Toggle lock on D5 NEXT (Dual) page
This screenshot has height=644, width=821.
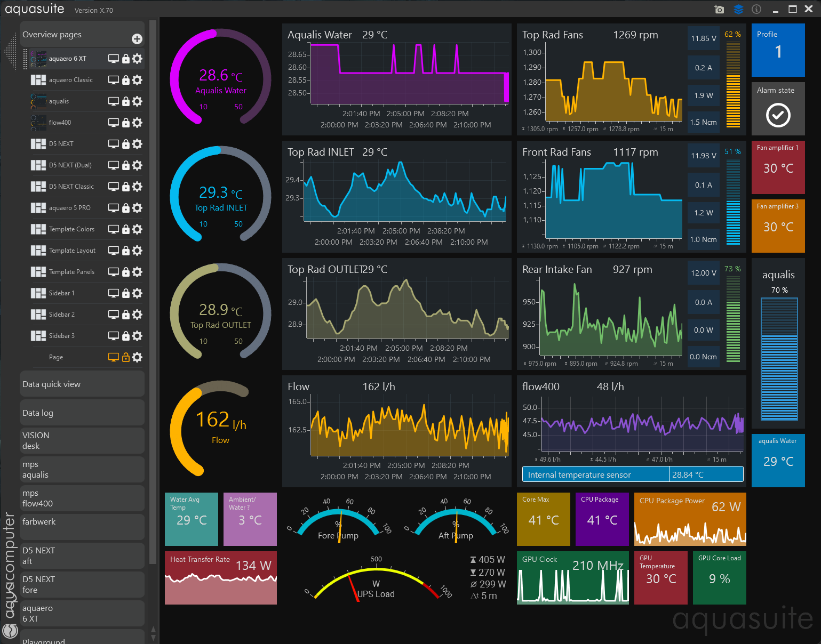(126, 165)
